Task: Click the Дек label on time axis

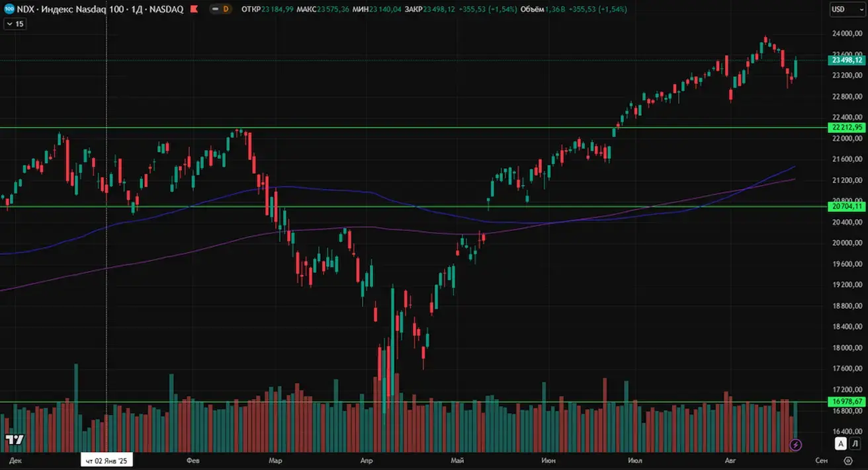Action: click(15, 460)
